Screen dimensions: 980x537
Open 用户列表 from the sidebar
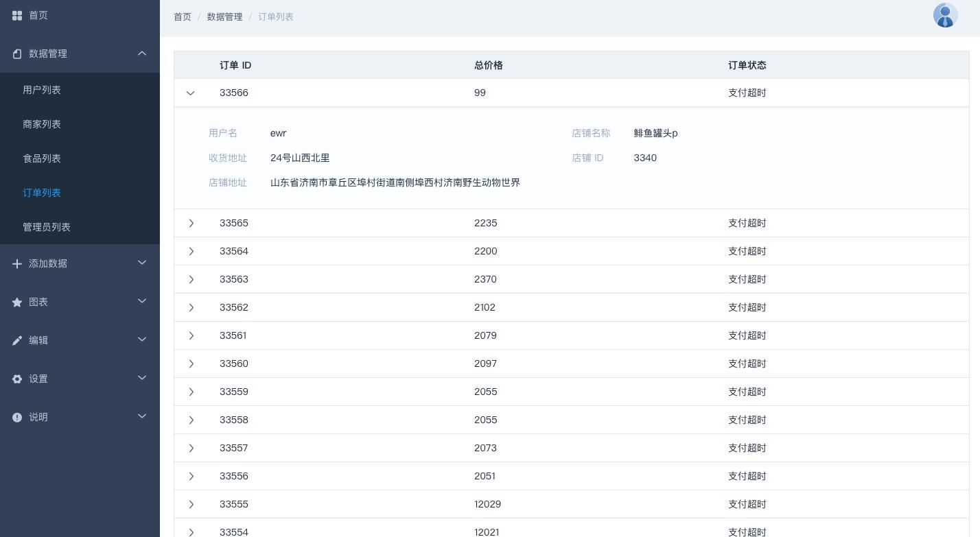coord(42,90)
